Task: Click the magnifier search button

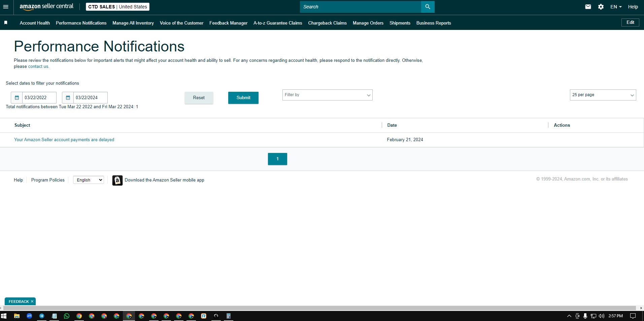Action: point(428,7)
